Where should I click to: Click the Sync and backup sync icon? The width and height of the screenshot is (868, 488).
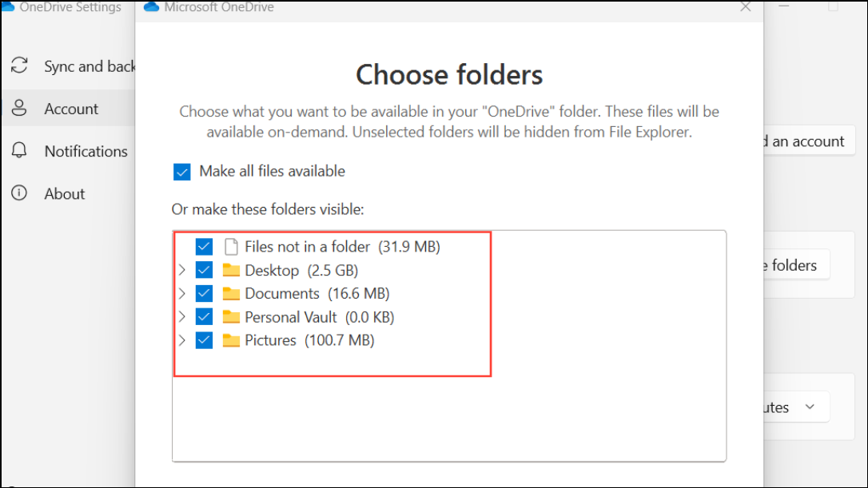tap(19, 66)
